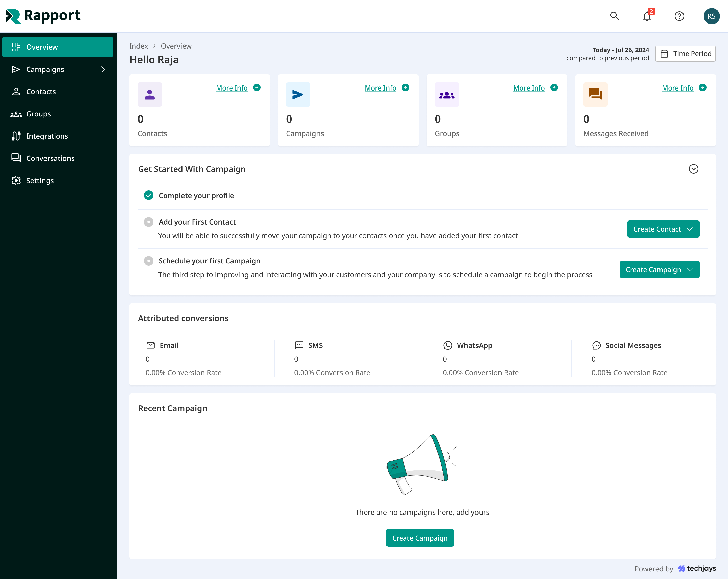This screenshot has height=579, width=728.
Task: Click the help question mark icon
Action: (x=679, y=16)
